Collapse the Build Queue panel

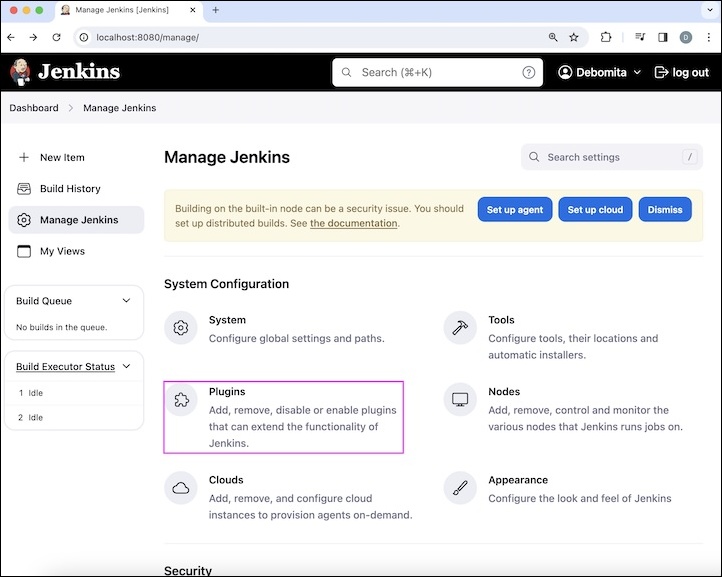pos(126,301)
